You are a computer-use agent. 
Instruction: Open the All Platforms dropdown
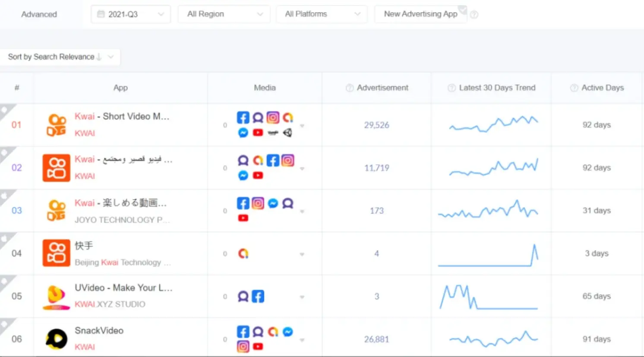click(x=322, y=14)
